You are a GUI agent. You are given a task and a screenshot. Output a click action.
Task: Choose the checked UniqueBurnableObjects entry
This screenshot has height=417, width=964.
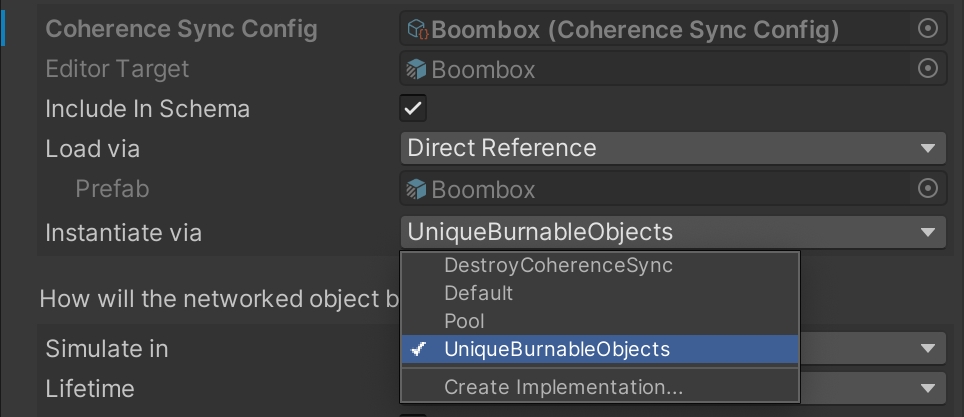click(556, 349)
